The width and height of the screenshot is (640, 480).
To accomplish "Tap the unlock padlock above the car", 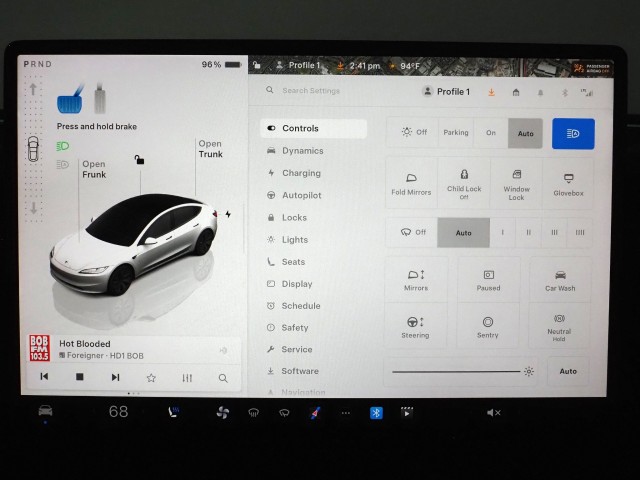I will coord(139,160).
